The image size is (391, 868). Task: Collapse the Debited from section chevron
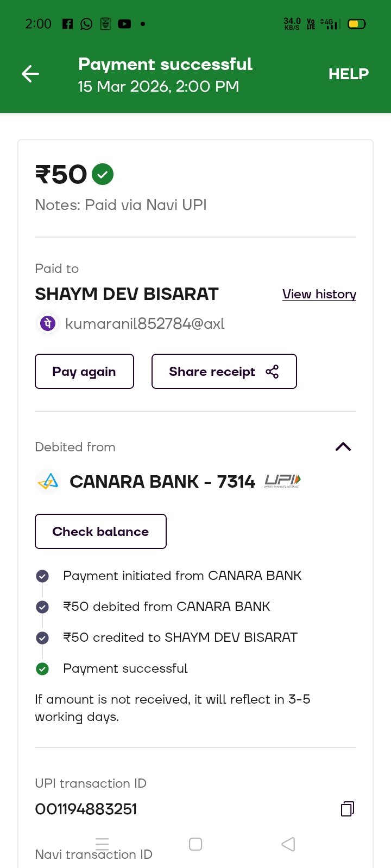(343, 447)
